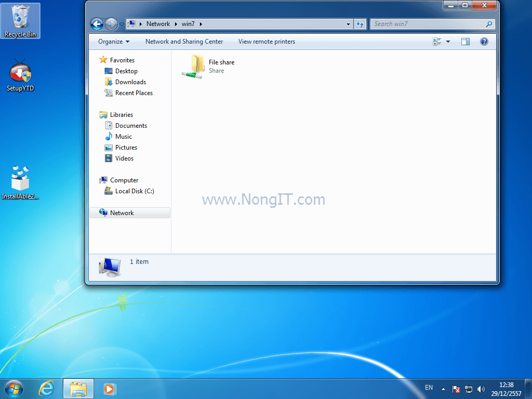Select Favorites in the navigation pane
The width and height of the screenshot is (532, 399).
[122, 60]
